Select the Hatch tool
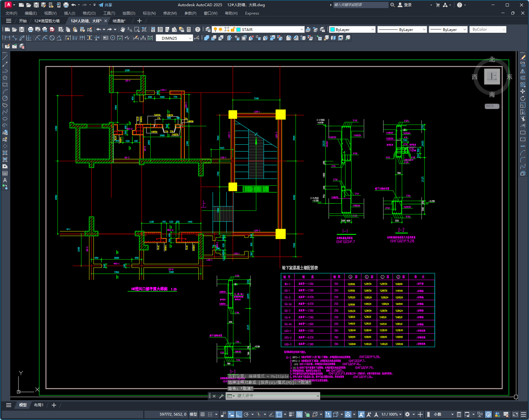This screenshot has width=529, height=420. pyautogui.click(x=5, y=153)
